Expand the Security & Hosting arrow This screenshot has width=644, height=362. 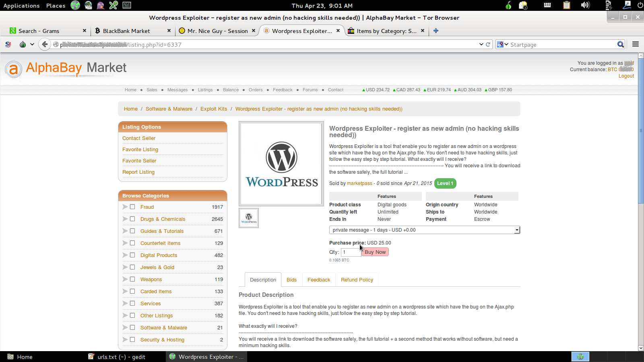125,339
